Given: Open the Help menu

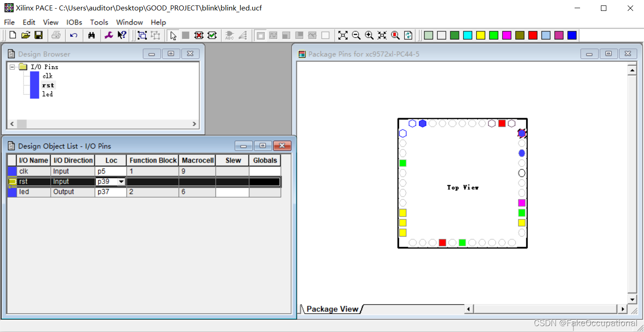Looking at the screenshot, I should (158, 22).
